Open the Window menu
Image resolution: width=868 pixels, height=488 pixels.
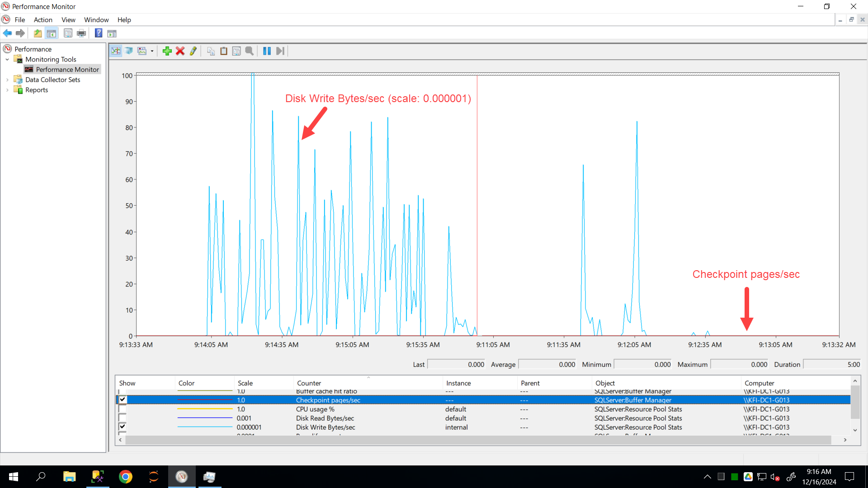click(x=96, y=19)
